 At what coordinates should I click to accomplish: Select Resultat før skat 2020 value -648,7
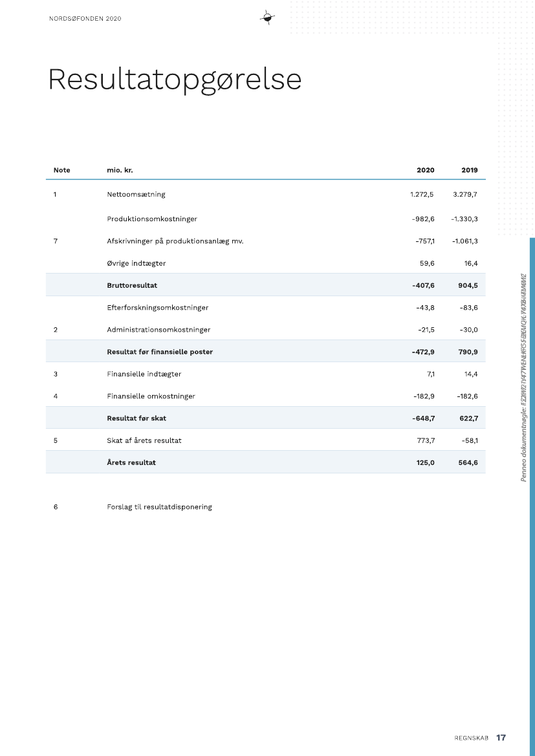click(423, 418)
